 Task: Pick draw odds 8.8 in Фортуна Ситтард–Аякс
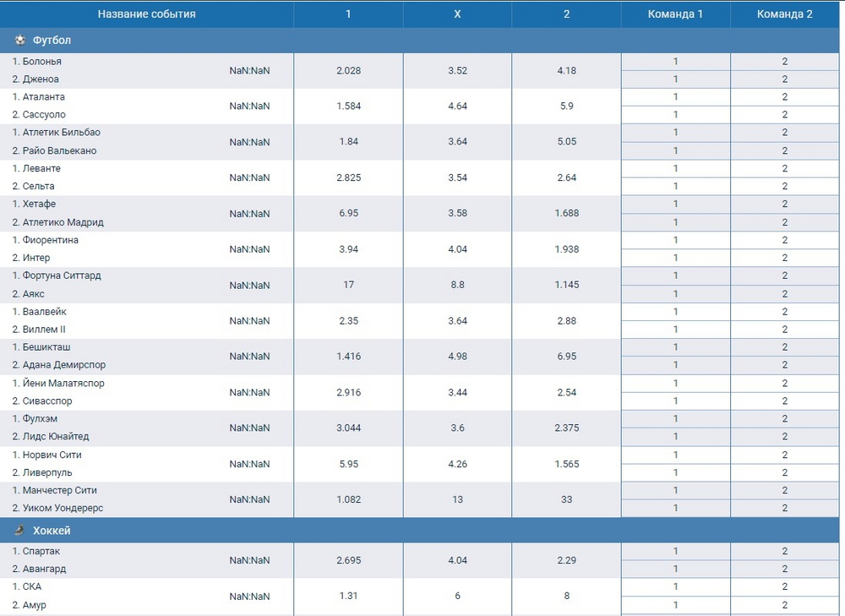click(x=457, y=285)
